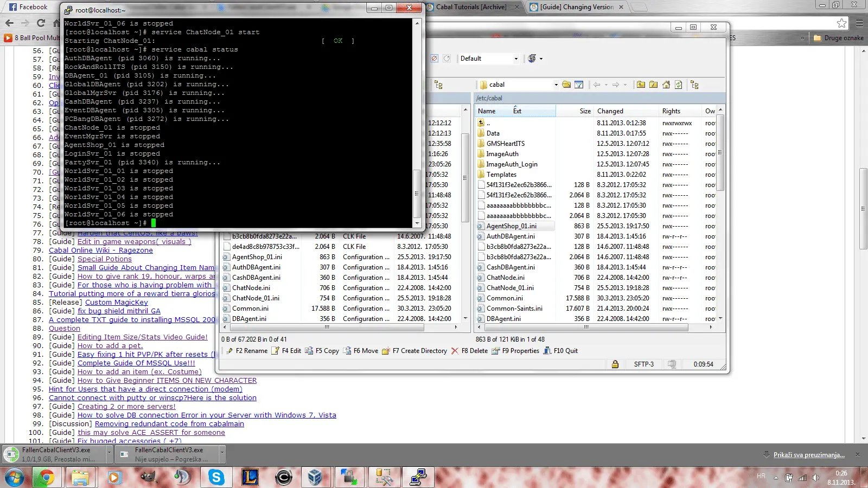
Task: Toggle the local panel directory tree
Action: click(439, 85)
